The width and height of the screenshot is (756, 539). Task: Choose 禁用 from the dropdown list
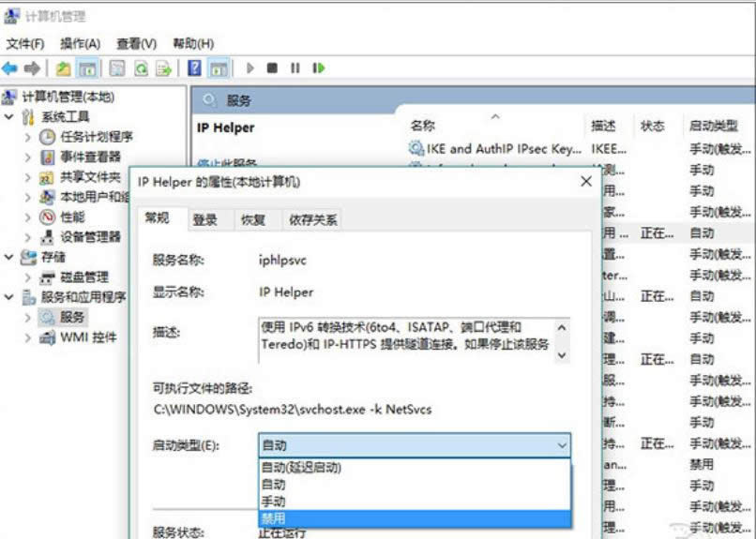(415, 518)
